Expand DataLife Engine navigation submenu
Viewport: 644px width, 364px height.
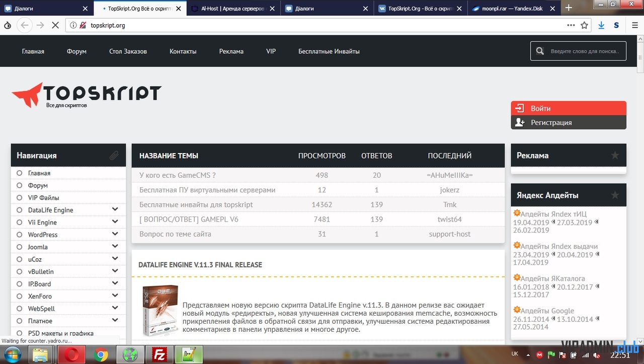pos(115,209)
